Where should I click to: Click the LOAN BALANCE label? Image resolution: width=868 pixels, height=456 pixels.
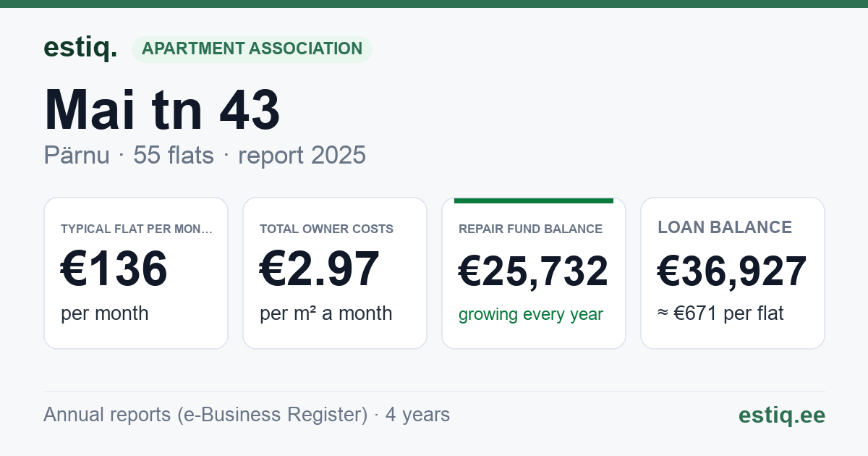coord(725,227)
